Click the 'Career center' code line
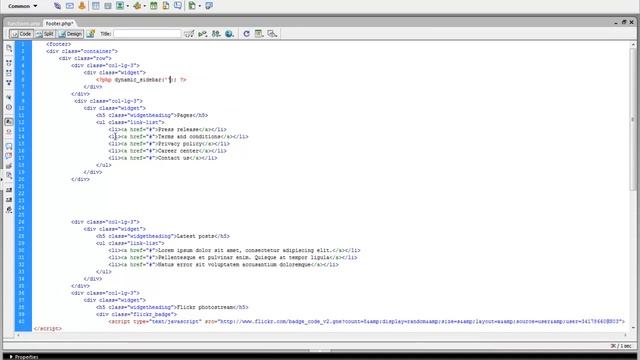 (167, 151)
